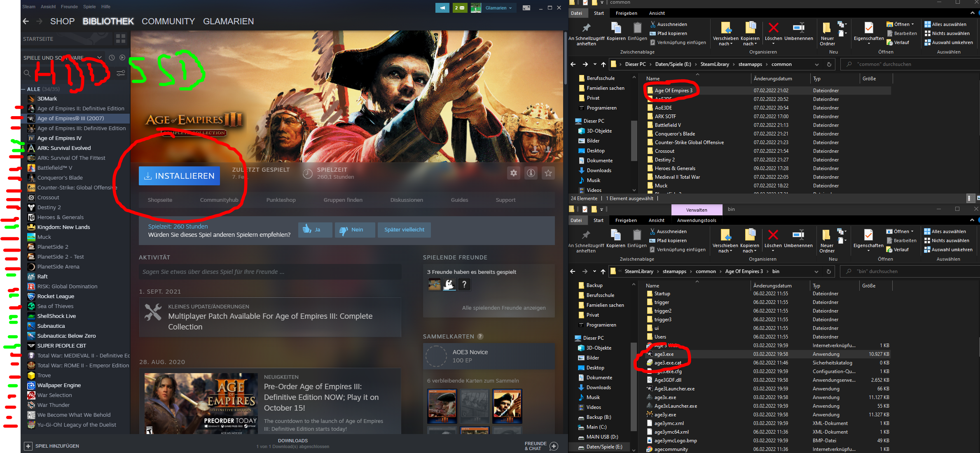Open the Steam announcements megaphone icon
Image resolution: width=980 pixels, height=453 pixels.
442,8
